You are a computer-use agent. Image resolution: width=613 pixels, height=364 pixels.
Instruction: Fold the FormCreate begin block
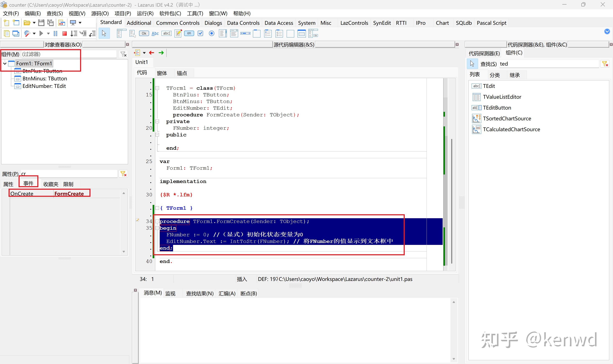pos(157,228)
